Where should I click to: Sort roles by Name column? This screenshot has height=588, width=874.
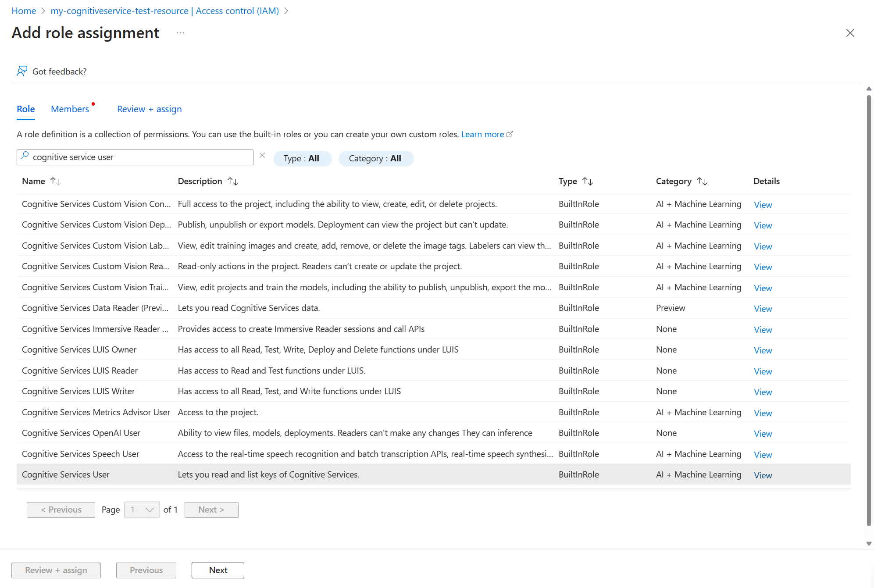click(x=56, y=181)
